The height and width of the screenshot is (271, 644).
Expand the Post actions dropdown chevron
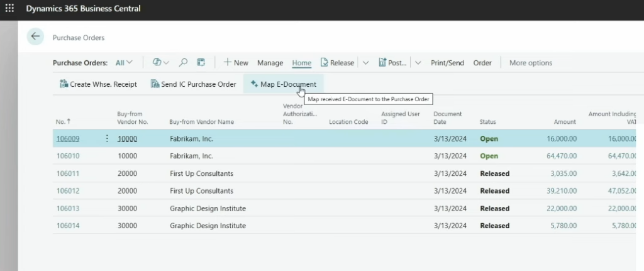tap(418, 63)
